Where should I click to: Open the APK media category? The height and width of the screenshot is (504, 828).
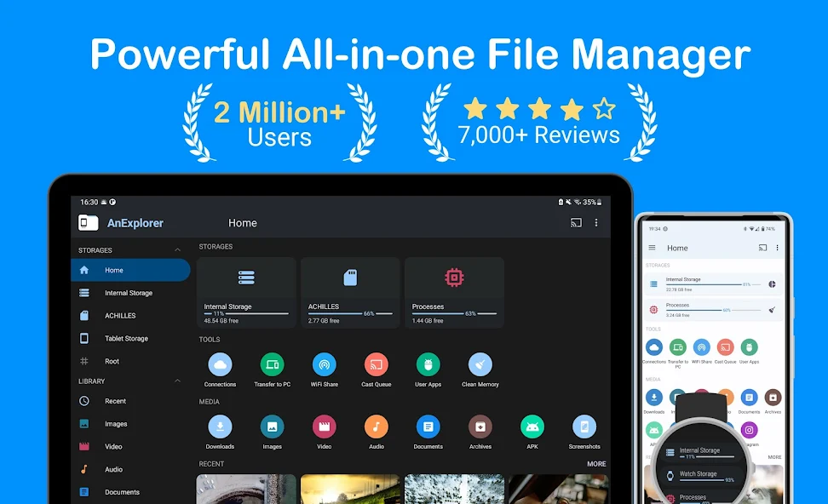click(x=532, y=427)
